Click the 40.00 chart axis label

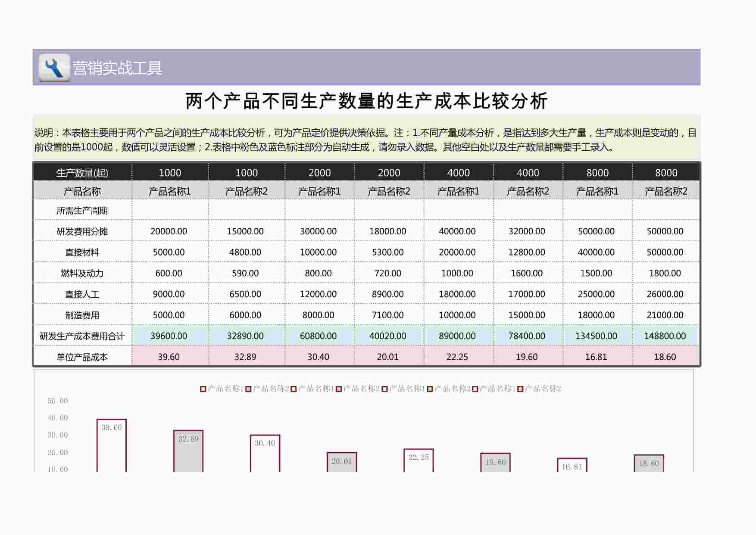click(x=58, y=418)
